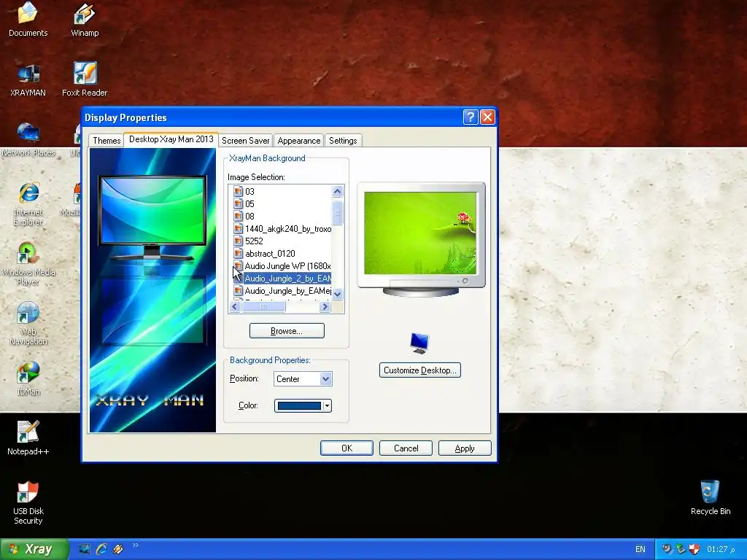This screenshot has height=560, width=747.
Task: Launch Internet Explorer from quick launch
Action: pos(101,549)
